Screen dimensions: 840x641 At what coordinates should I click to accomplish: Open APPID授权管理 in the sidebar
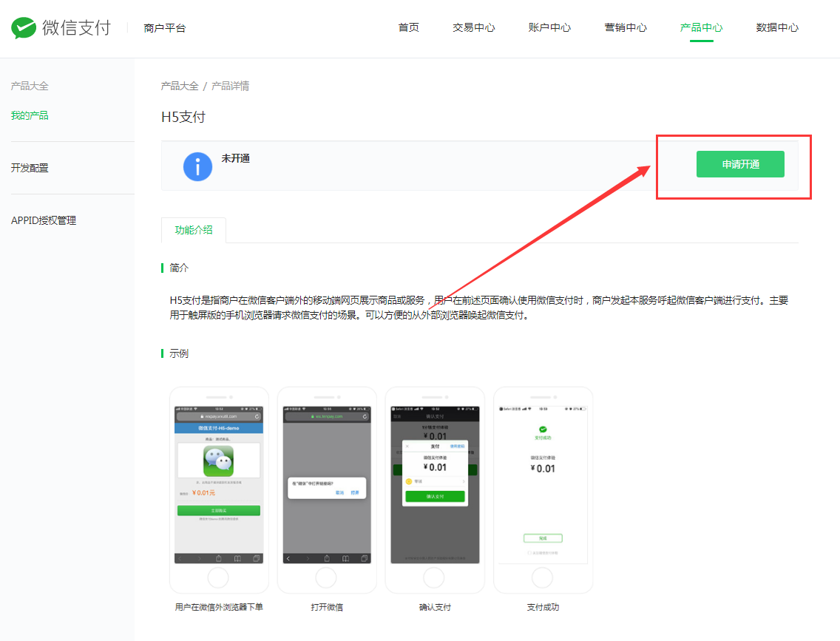pos(44,220)
